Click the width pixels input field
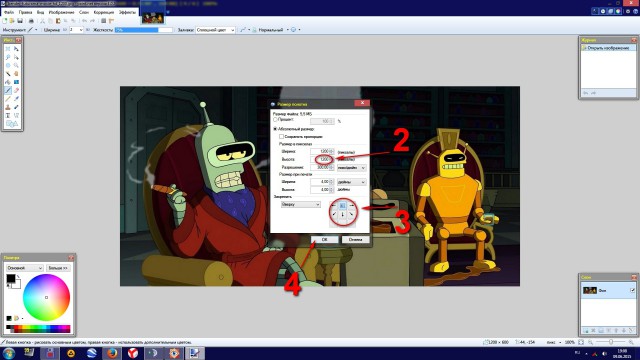The height and width of the screenshot is (360, 640). 322,151
